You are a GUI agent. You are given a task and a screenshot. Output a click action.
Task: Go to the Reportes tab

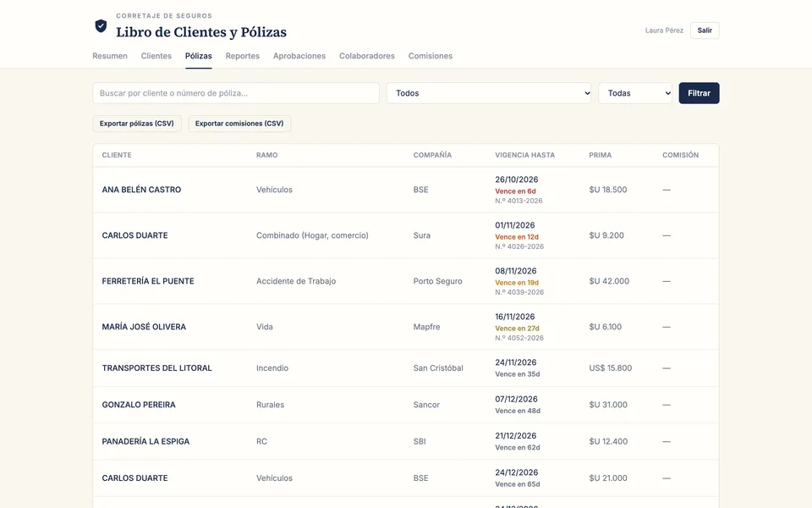243,56
